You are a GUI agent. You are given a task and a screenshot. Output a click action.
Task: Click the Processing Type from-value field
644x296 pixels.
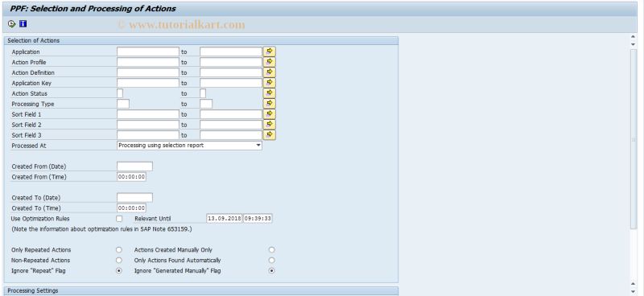pyautogui.click(x=123, y=104)
